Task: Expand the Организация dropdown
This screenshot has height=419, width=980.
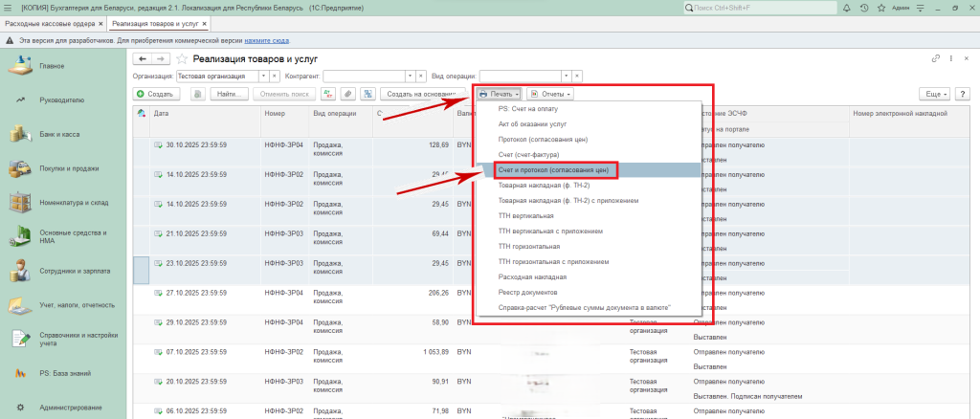Action: [264, 75]
